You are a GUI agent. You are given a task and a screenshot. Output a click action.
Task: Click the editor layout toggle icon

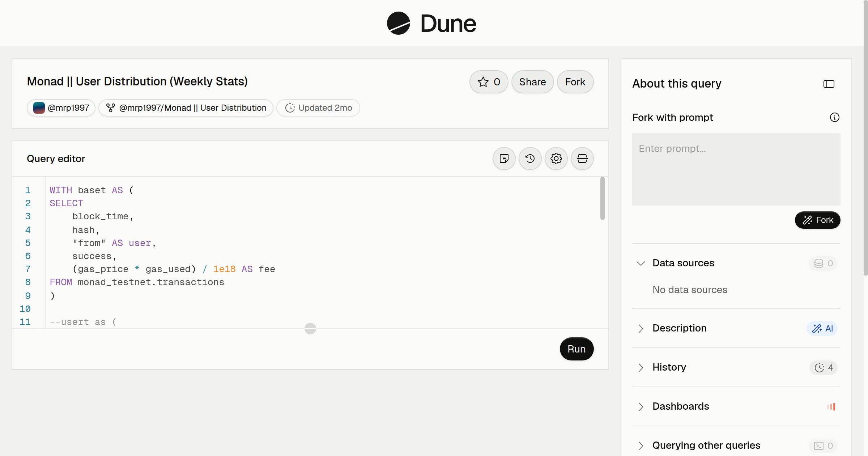582,159
